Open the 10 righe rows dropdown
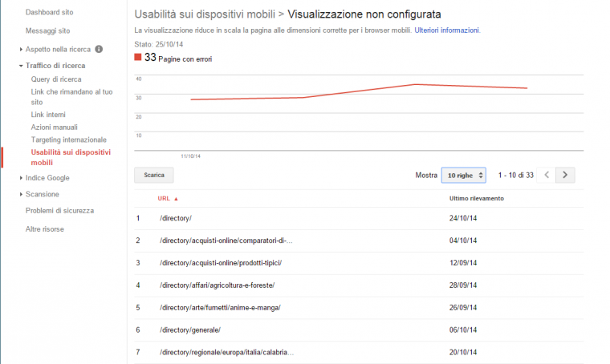The image size is (610, 364). pyautogui.click(x=463, y=176)
